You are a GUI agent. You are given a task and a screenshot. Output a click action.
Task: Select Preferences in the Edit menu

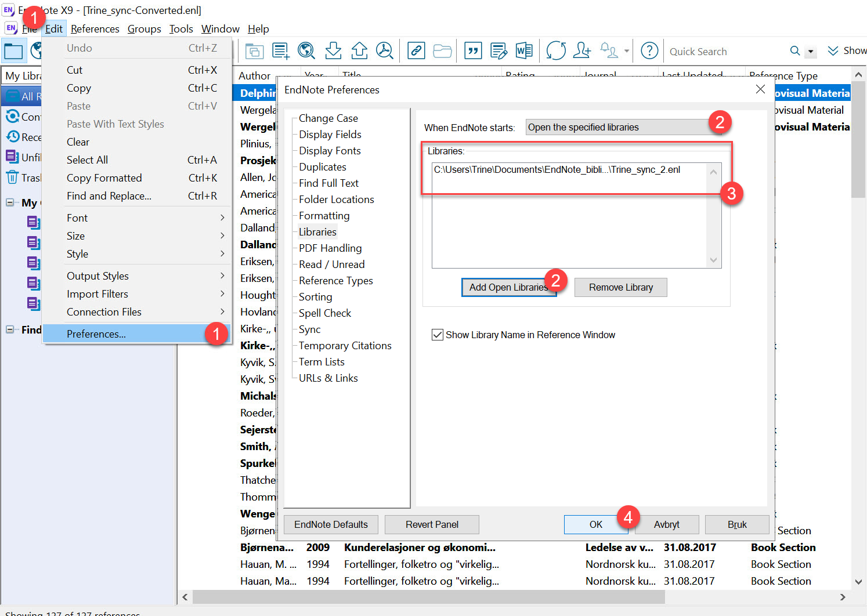(x=96, y=334)
